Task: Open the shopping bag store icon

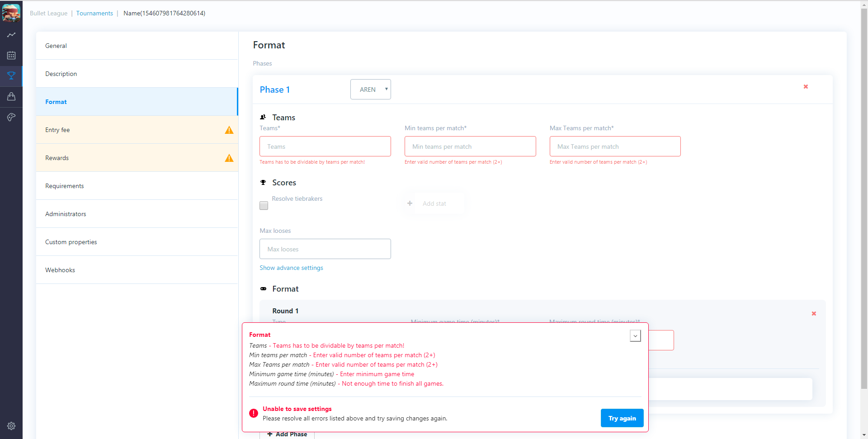Action: tap(11, 96)
